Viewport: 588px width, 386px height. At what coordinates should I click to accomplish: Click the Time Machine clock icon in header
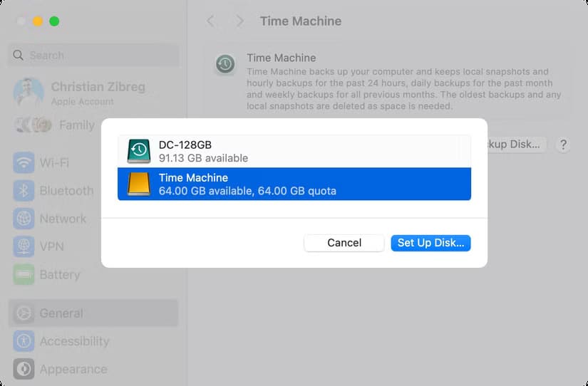tap(225, 65)
